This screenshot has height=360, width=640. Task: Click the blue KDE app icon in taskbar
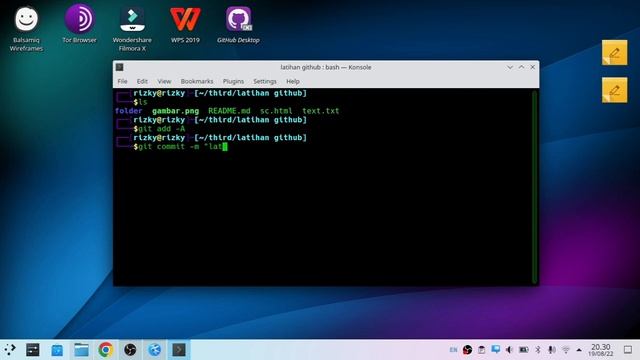click(x=155, y=350)
